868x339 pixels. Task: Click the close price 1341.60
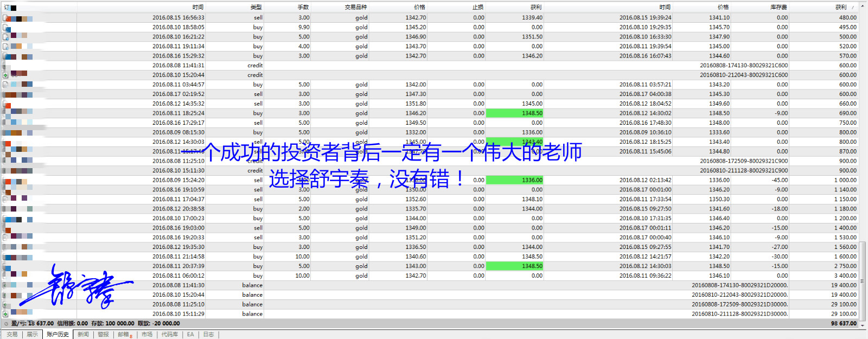pos(719,209)
